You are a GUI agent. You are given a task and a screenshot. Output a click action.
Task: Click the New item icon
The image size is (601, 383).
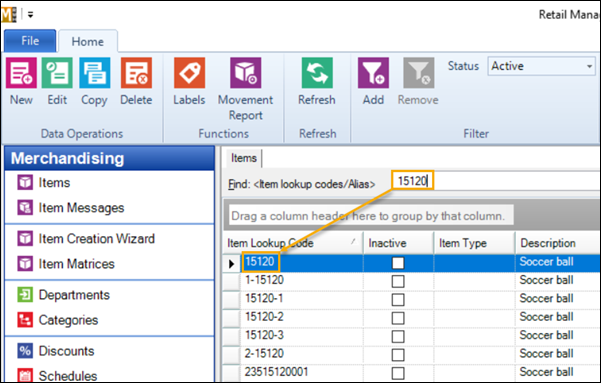[21, 73]
